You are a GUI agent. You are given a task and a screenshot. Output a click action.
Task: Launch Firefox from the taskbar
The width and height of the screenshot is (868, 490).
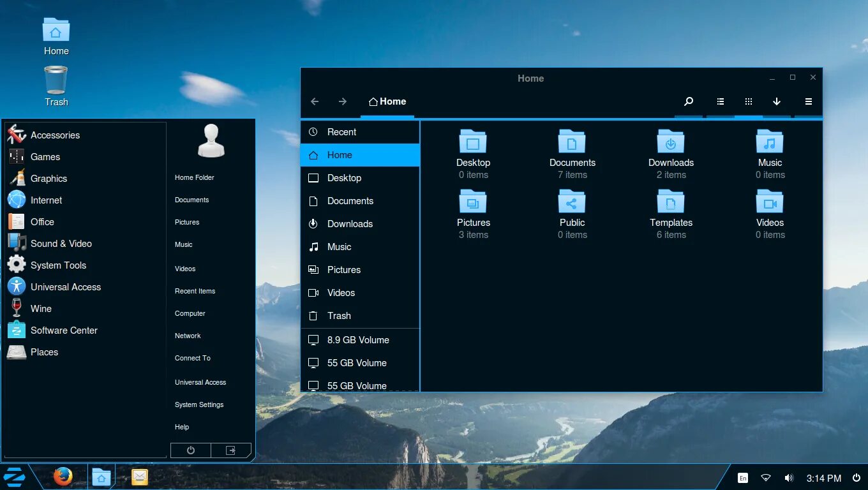click(63, 477)
